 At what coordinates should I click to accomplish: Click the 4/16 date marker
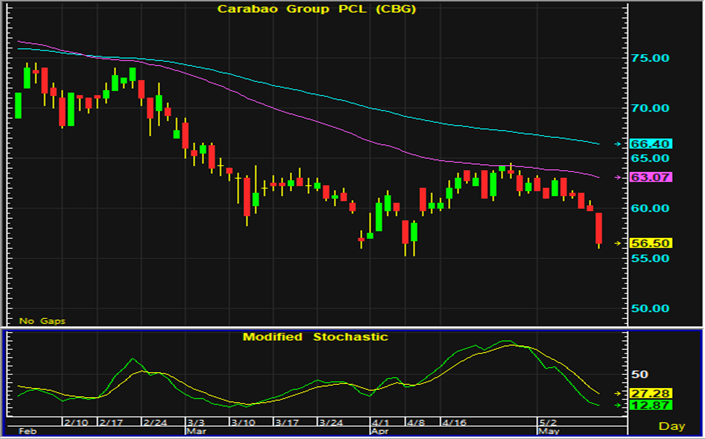point(453,423)
